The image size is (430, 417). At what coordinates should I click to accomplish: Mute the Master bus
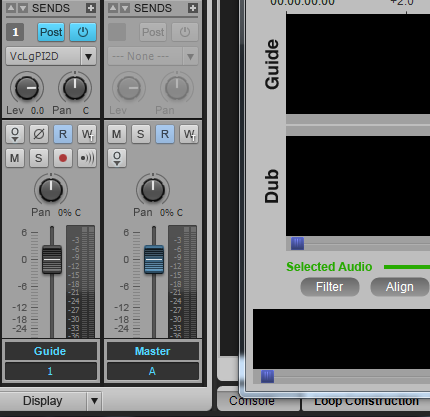[x=117, y=134]
